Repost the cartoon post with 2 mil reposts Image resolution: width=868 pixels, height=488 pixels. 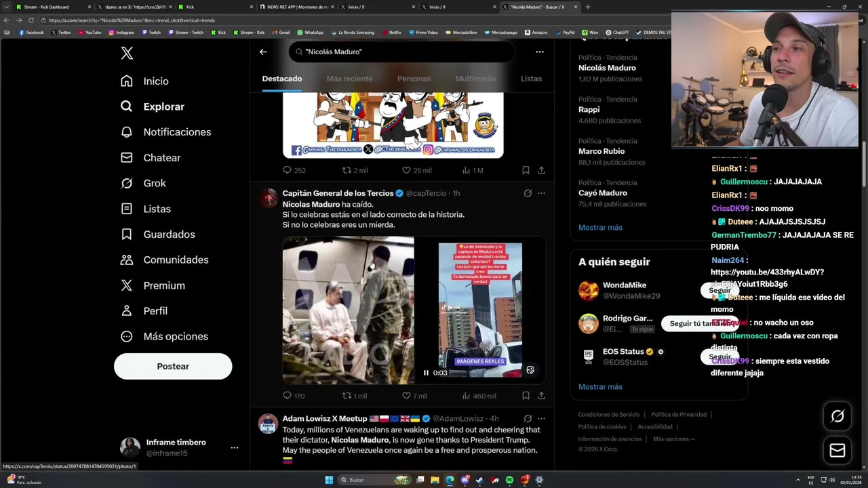[355, 170]
